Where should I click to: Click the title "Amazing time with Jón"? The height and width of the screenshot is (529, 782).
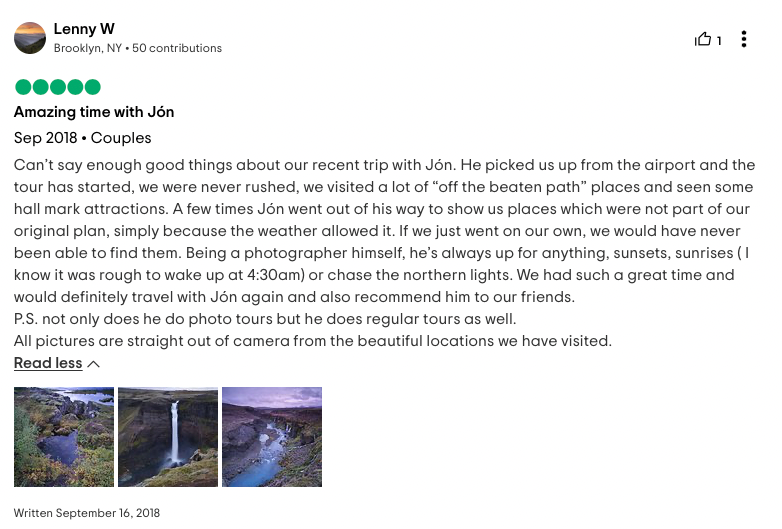94,112
